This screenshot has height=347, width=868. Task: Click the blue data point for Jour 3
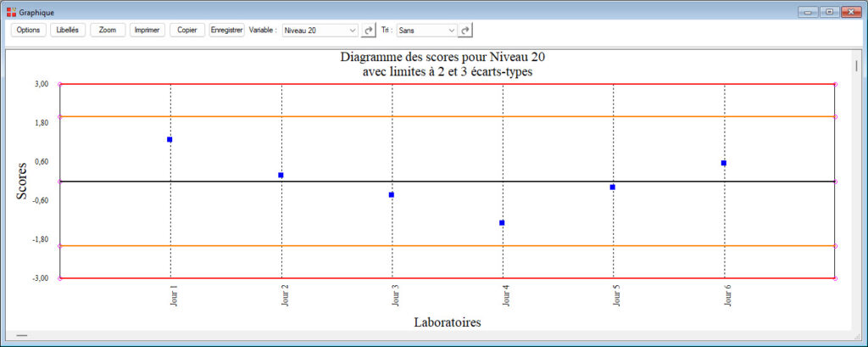click(392, 195)
